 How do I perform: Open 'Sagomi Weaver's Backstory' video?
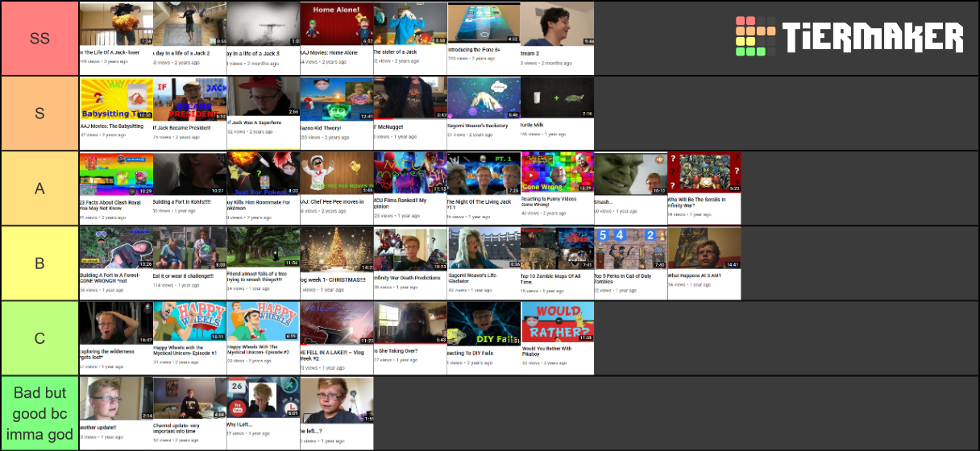(x=484, y=113)
